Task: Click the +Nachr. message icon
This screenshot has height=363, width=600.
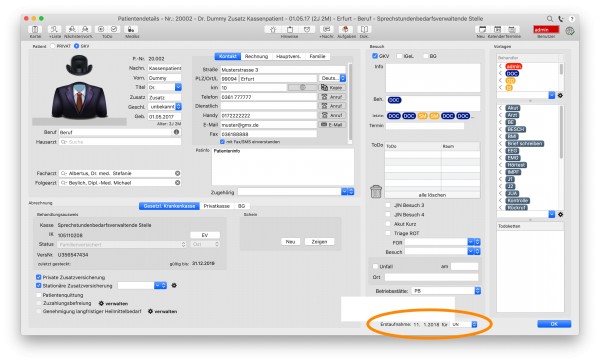Action: [326, 29]
